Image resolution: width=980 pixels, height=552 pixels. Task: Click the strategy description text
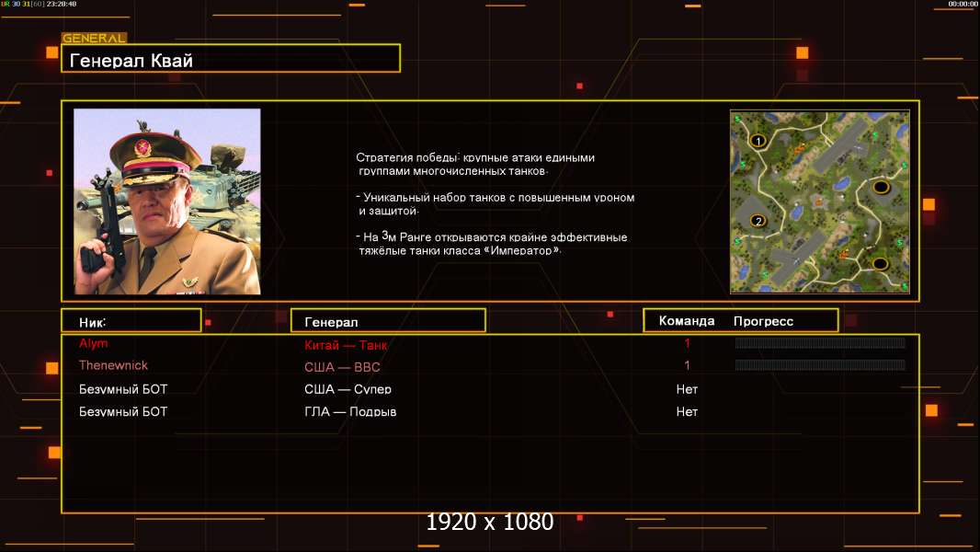click(495, 204)
